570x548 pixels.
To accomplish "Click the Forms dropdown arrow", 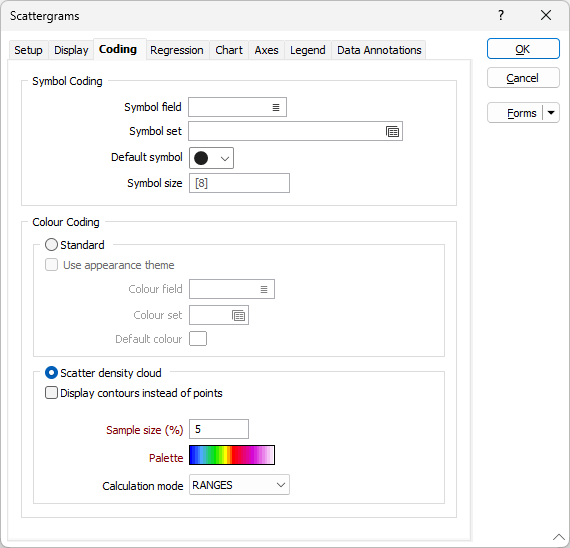I will click(551, 113).
